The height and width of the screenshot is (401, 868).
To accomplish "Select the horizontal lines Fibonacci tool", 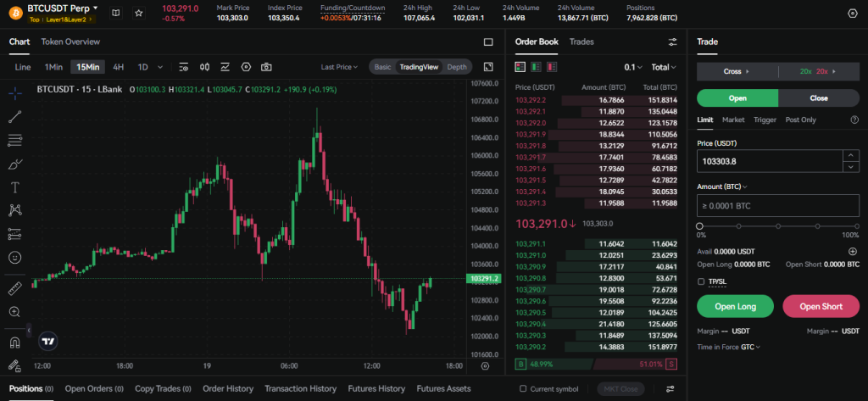I will [15, 140].
